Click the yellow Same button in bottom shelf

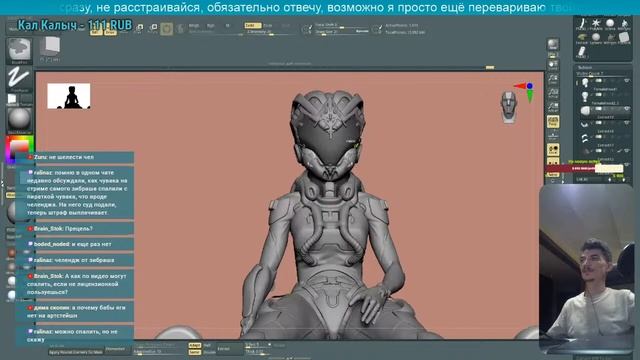pyautogui.click(x=195, y=352)
